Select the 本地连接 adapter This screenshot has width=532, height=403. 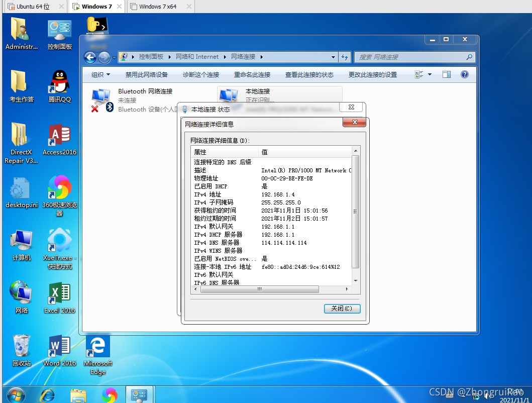coord(280,95)
